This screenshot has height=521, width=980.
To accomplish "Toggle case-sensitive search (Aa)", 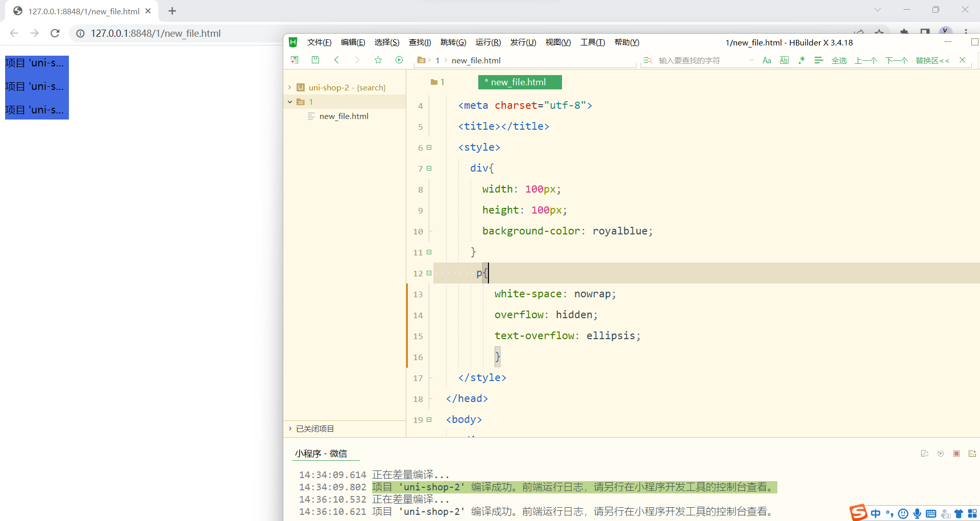I will point(767,60).
